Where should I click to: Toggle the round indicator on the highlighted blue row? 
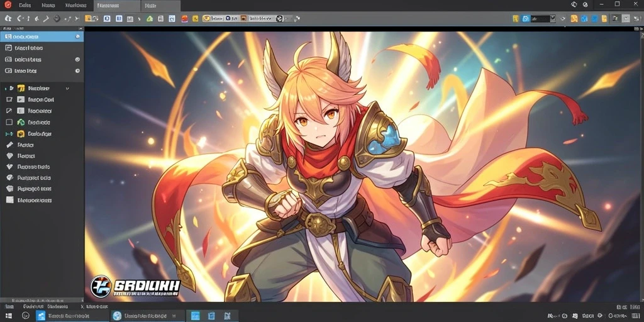78,36
